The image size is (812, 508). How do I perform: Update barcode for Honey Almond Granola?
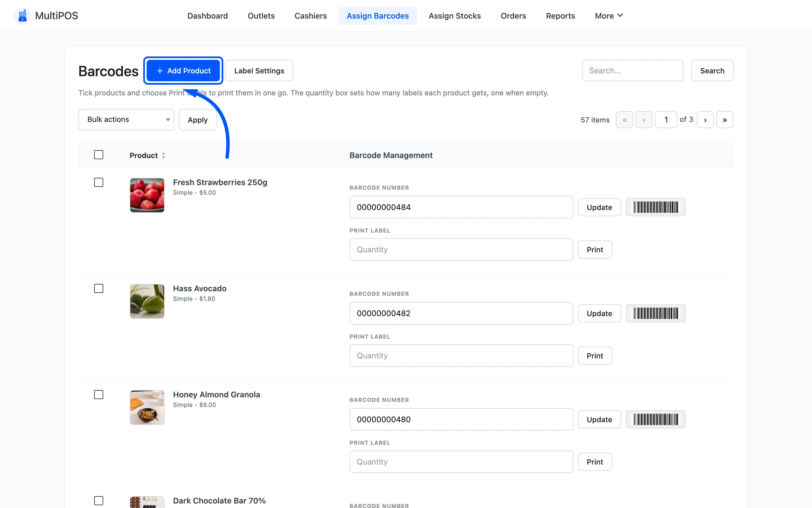[x=599, y=420]
